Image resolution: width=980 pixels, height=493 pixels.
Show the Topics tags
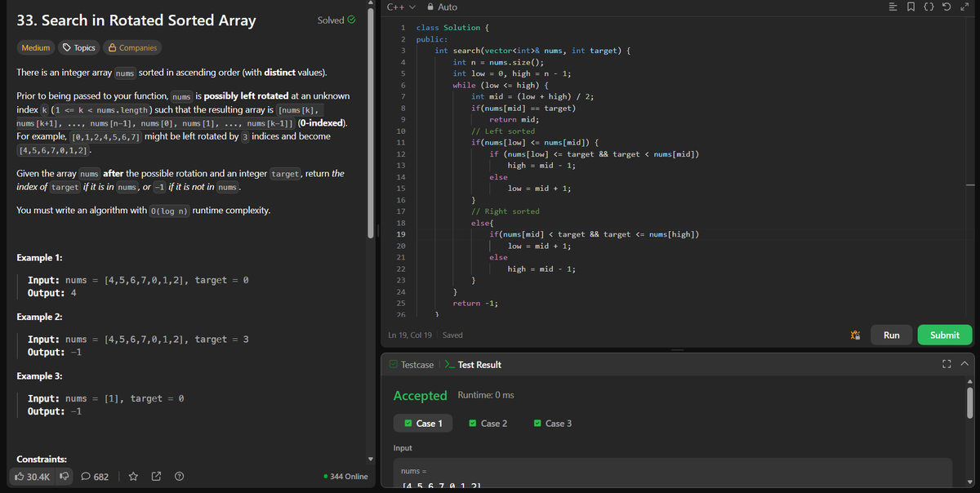click(x=80, y=47)
